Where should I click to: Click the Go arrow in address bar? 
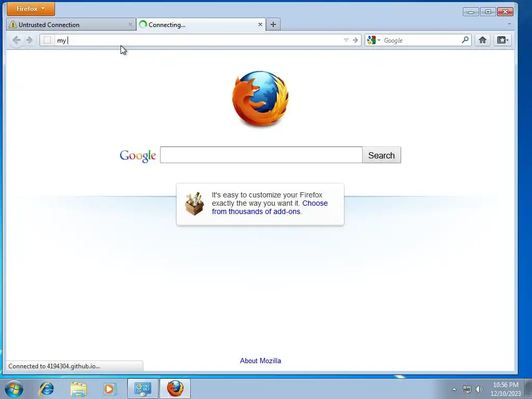click(x=355, y=41)
